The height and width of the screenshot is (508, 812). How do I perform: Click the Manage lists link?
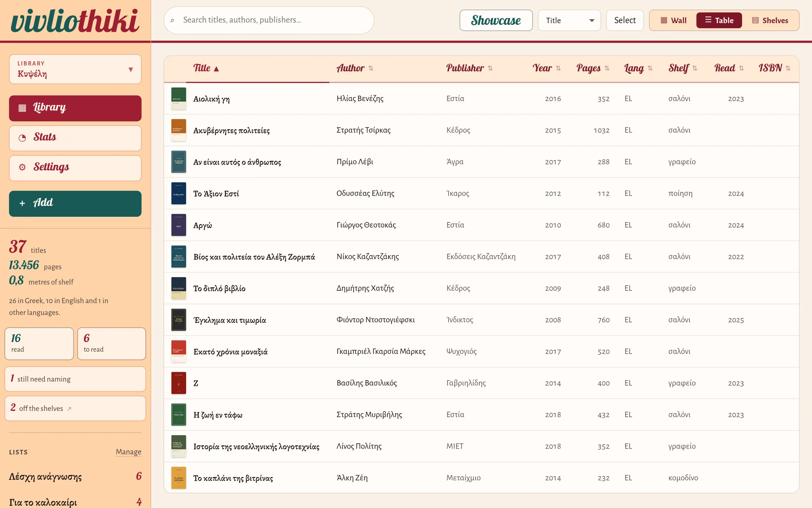pyautogui.click(x=128, y=452)
